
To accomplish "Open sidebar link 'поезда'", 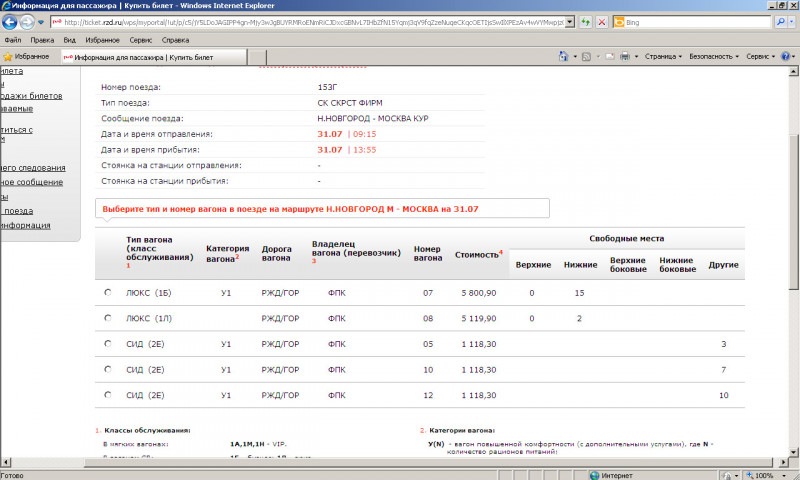I will click(17, 211).
